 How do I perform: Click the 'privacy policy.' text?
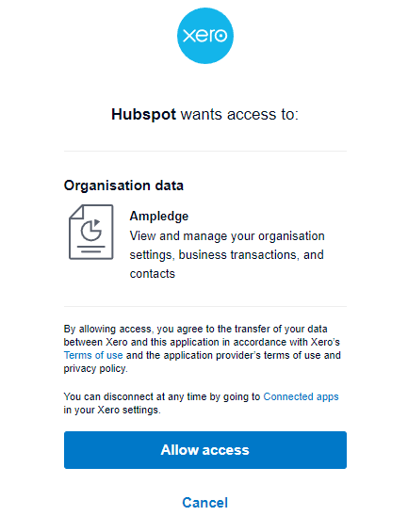[96, 368]
